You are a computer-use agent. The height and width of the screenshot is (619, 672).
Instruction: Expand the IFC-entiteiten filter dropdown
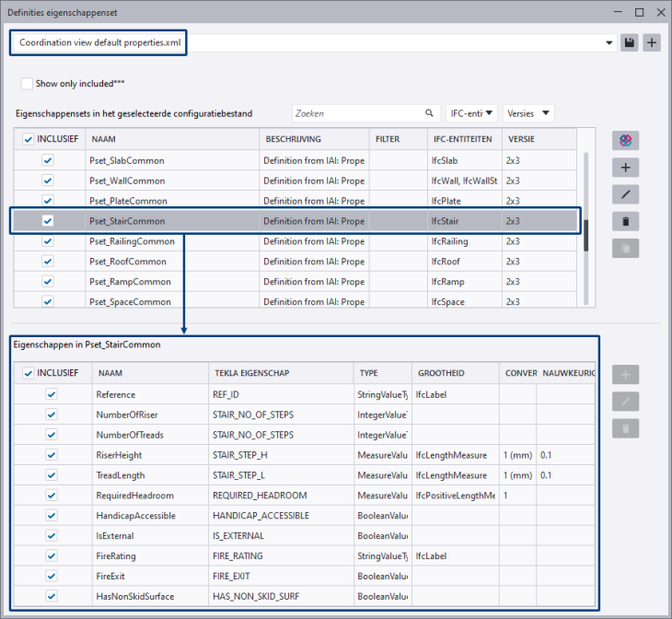tap(471, 113)
